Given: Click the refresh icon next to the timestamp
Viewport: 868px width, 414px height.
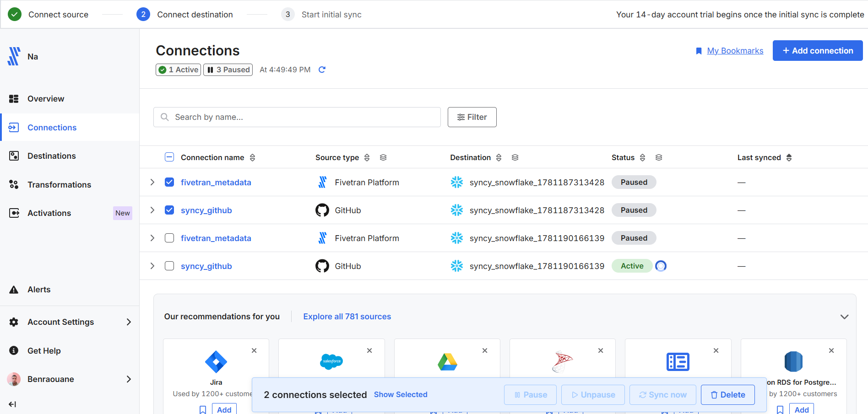Looking at the screenshot, I should pos(322,70).
